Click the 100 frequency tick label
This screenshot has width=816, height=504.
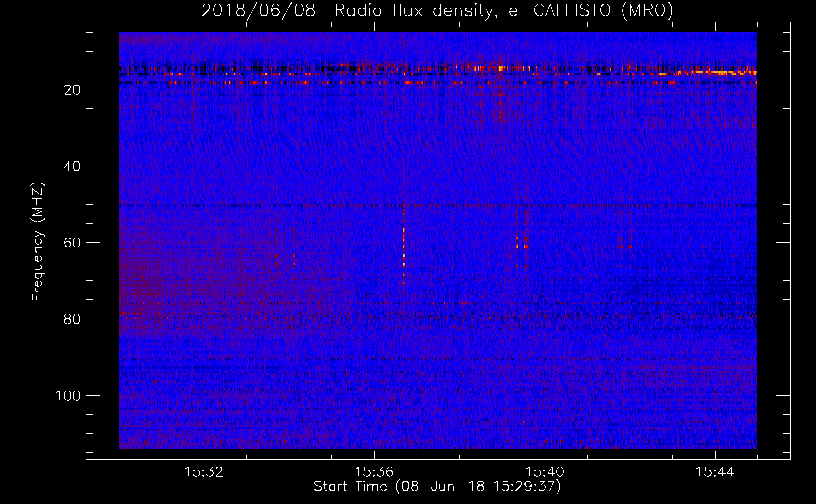tap(68, 396)
